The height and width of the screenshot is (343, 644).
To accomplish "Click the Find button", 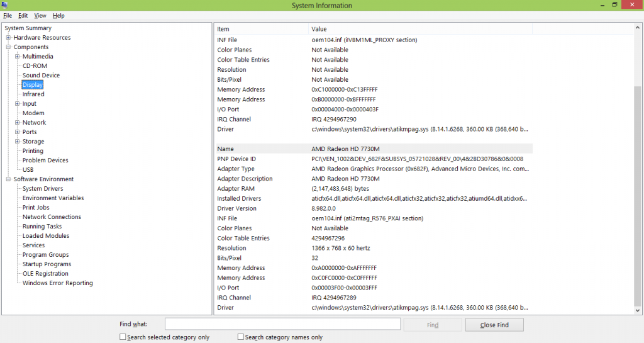I will 433,325.
